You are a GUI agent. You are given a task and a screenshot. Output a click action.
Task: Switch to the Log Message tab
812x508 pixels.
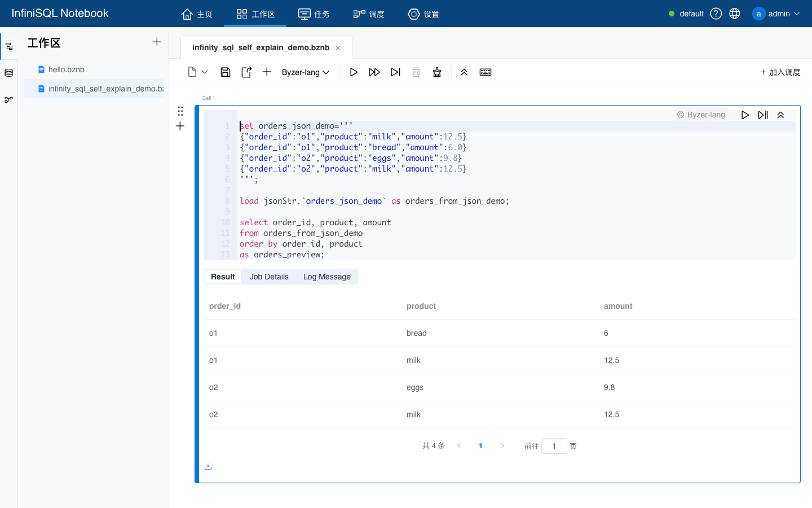[327, 277]
